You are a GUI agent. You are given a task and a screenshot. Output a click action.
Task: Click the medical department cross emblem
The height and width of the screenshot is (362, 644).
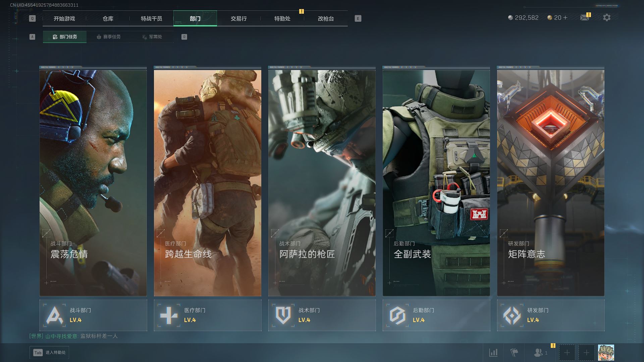(169, 315)
